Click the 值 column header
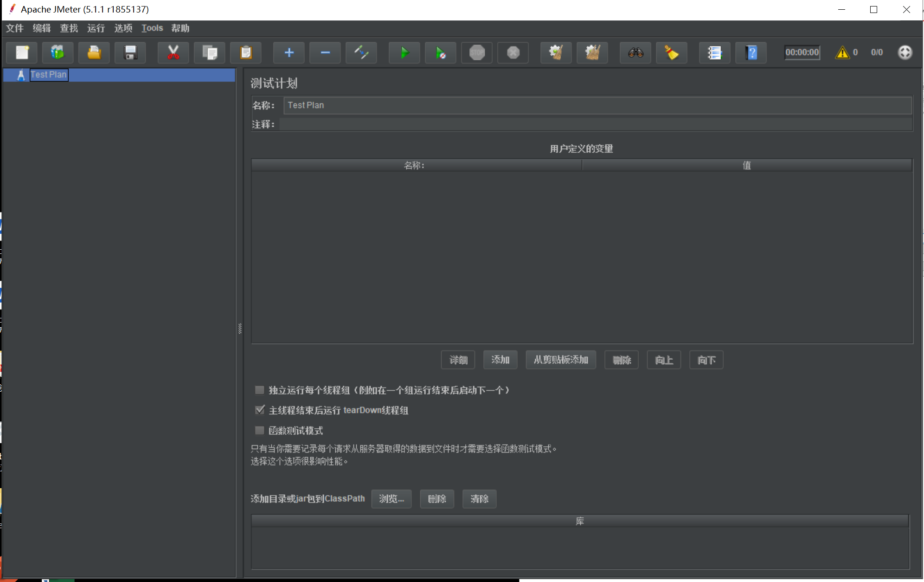924x582 pixels. tap(747, 165)
